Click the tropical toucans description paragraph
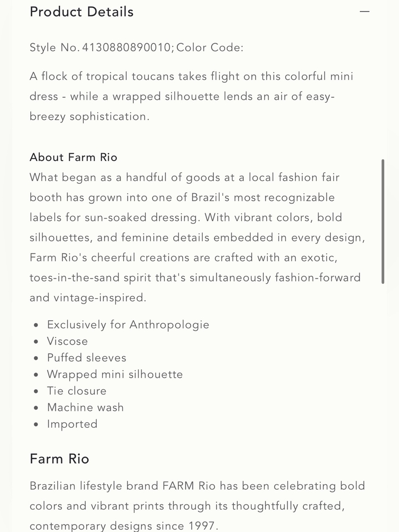Viewport: 399px width, 532px height. [192, 96]
